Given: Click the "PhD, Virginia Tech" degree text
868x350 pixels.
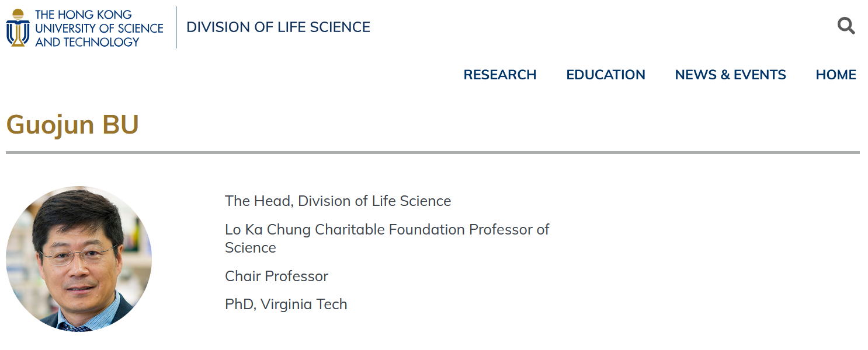Looking at the screenshot, I should click(286, 304).
